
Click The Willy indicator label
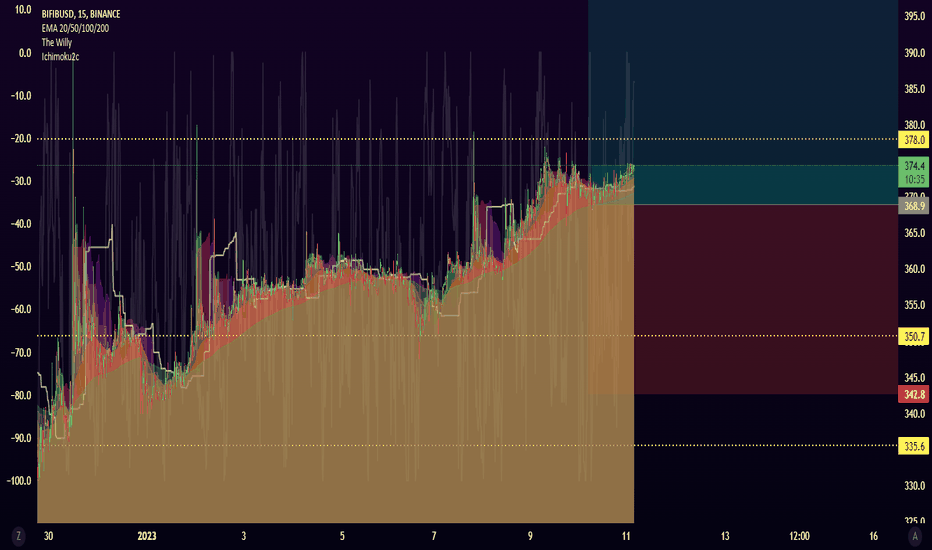(x=56, y=42)
